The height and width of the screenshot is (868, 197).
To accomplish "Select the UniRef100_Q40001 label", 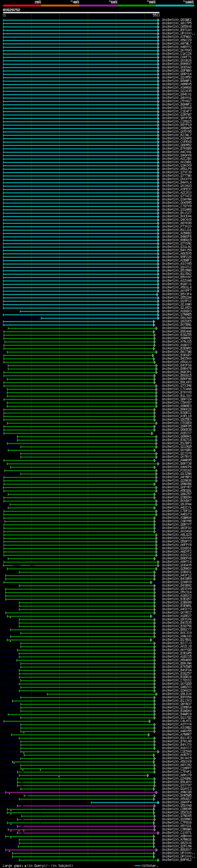I will [x=177, y=98].
